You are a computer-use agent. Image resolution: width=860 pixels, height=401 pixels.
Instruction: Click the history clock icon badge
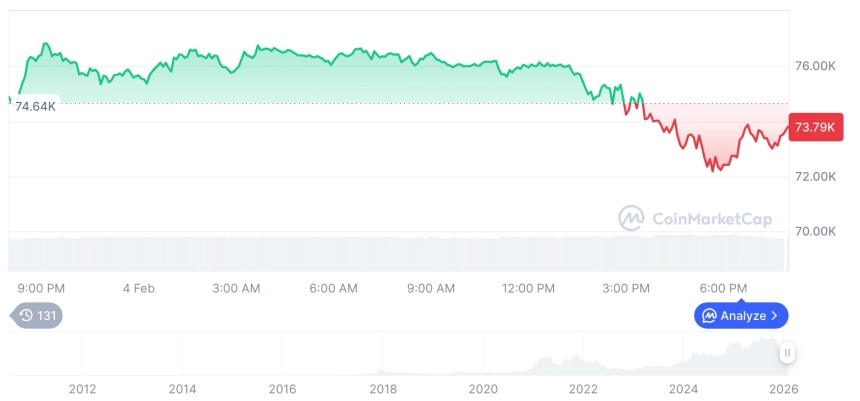[26, 316]
